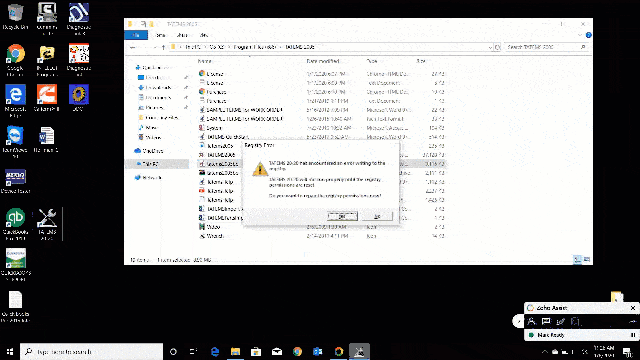Close the remote assist panel at bottom right

coord(633,308)
